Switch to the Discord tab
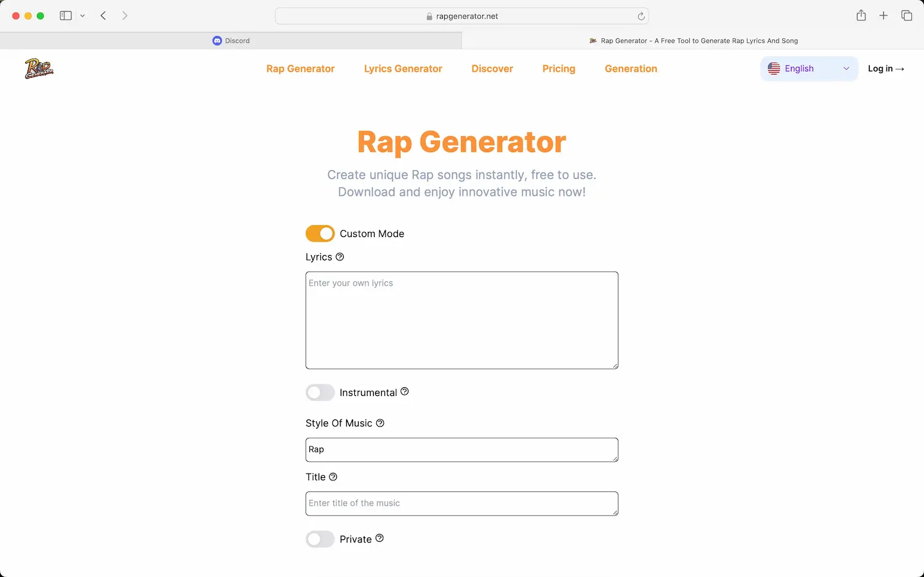The image size is (924, 577). coord(231,40)
